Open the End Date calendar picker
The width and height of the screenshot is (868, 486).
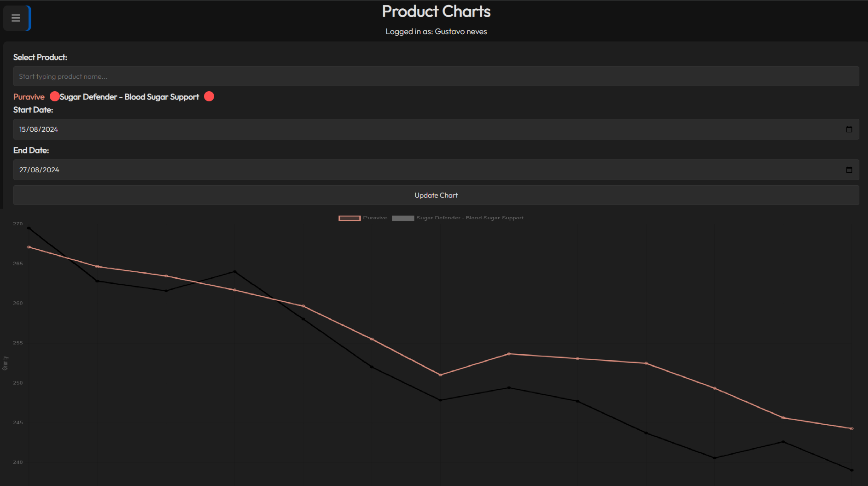click(849, 170)
